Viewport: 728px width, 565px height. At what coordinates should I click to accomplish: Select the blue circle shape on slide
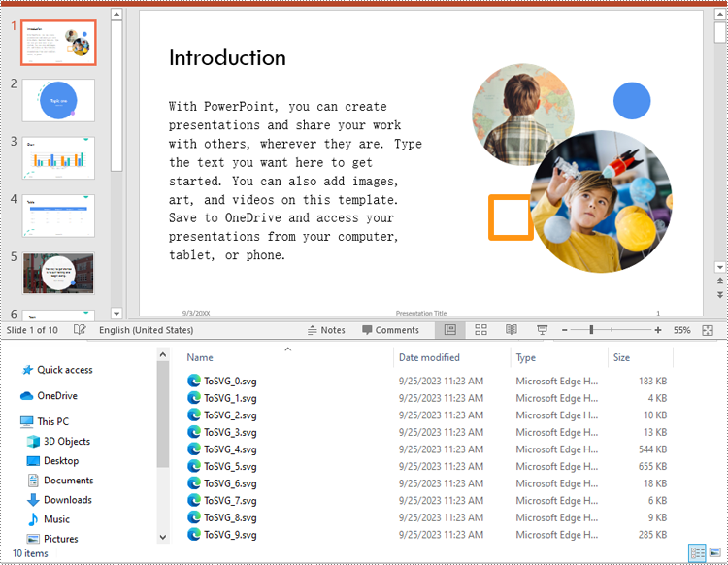[632, 101]
